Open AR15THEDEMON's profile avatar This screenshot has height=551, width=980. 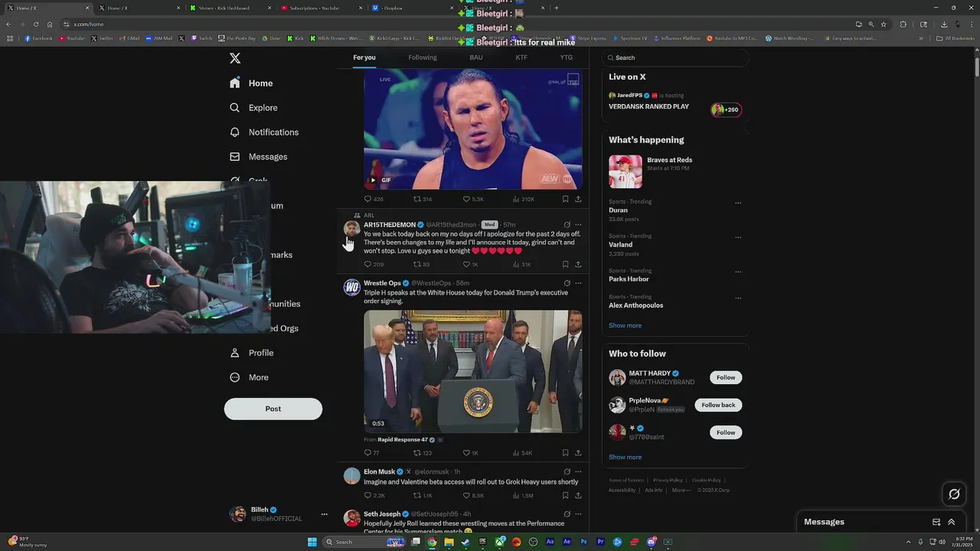[x=352, y=229]
